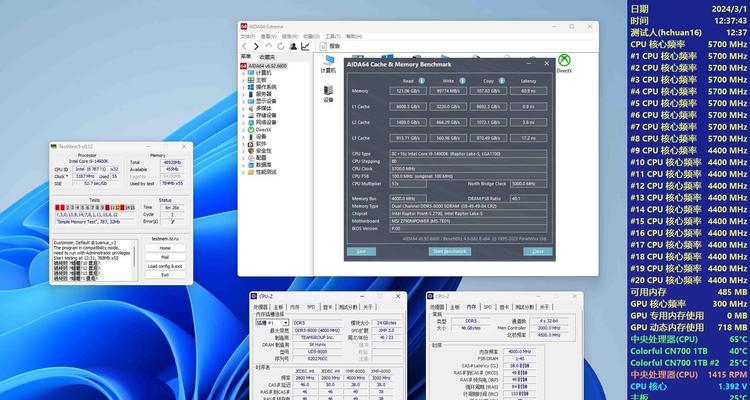Open 插槽 #1 slot dropdown in CPU-Z
The width and height of the screenshot is (750, 400).
click(x=272, y=323)
